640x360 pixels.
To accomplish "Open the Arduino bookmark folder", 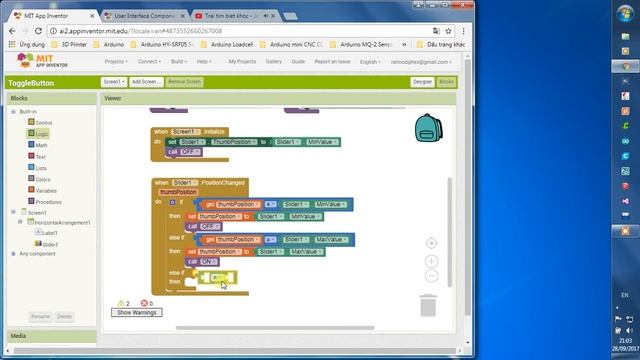I will [x=109, y=44].
